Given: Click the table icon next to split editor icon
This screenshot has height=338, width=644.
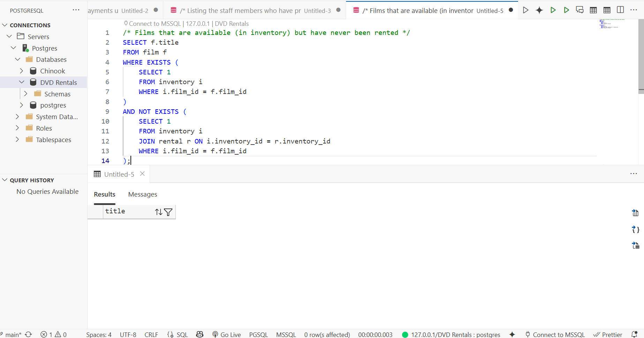Looking at the screenshot, I should [x=607, y=10].
